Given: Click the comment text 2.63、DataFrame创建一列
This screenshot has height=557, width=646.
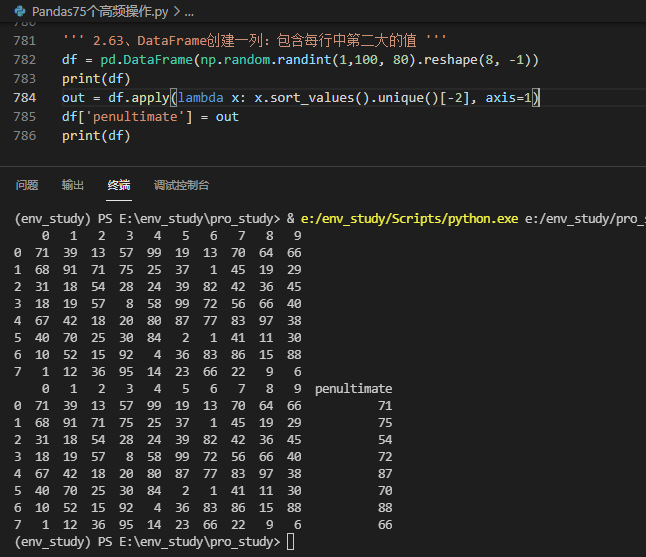Looking at the screenshot, I should (x=178, y=41).
